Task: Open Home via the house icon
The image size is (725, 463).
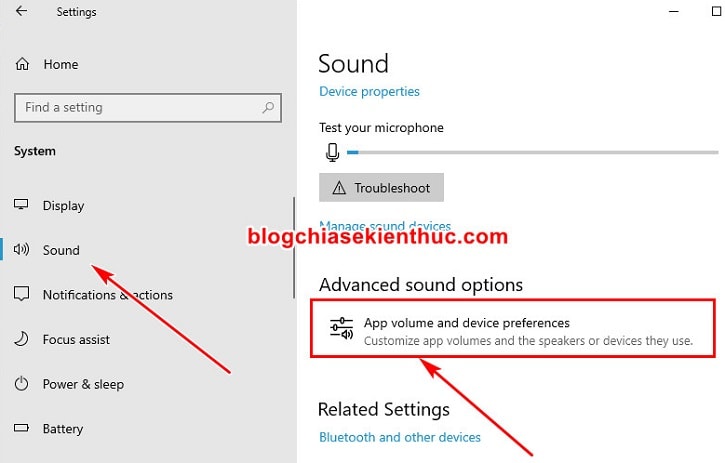Action: point(22,64)
